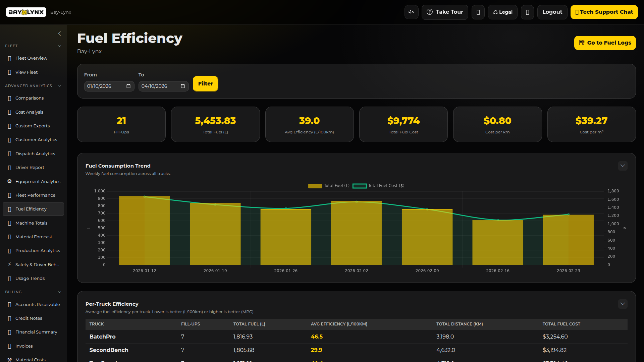Toggle Total Fuel (L) legend series
644x362 pixels.
(329, 186)
